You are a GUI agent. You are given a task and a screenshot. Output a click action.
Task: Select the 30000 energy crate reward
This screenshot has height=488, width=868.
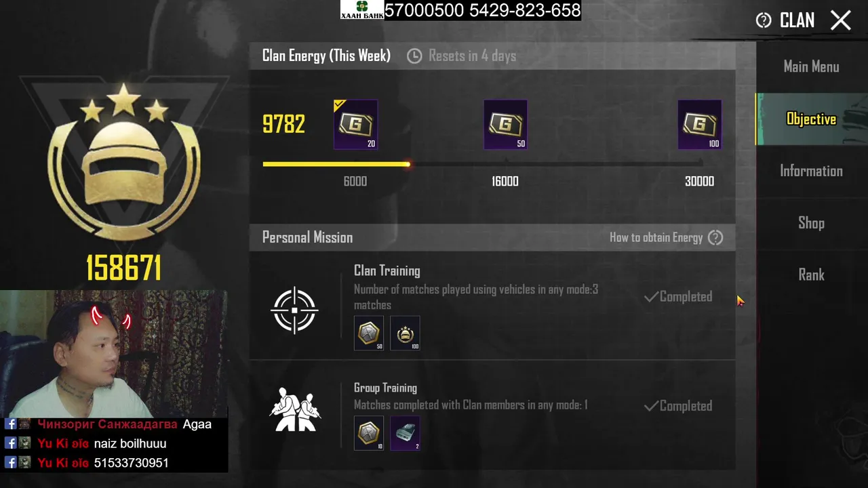699,125
